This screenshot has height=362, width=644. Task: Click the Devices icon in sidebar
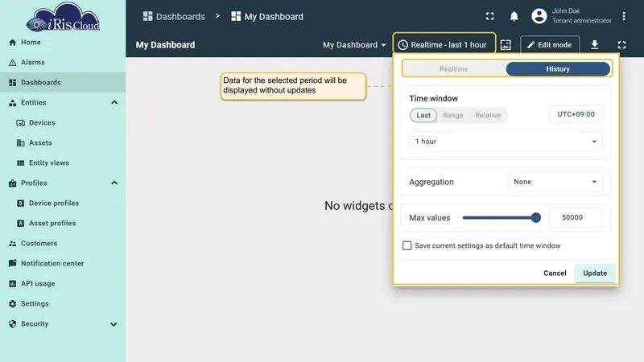pyautogui.click(x=21, y=123)
